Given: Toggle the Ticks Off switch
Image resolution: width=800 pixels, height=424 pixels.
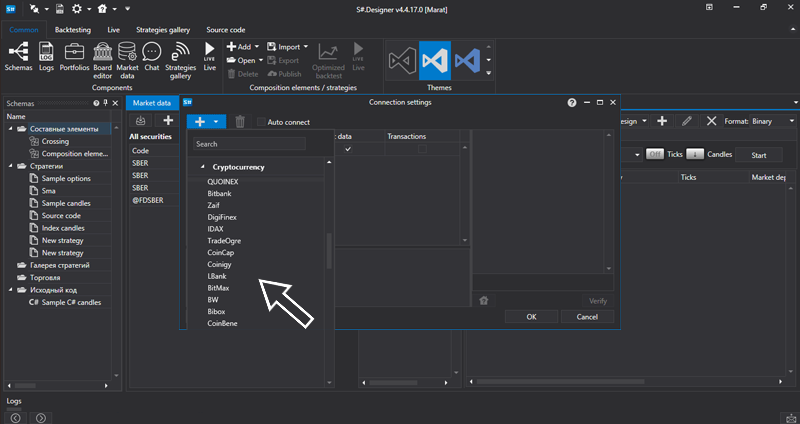Looking at the screenshot, I should click(655, 155).
